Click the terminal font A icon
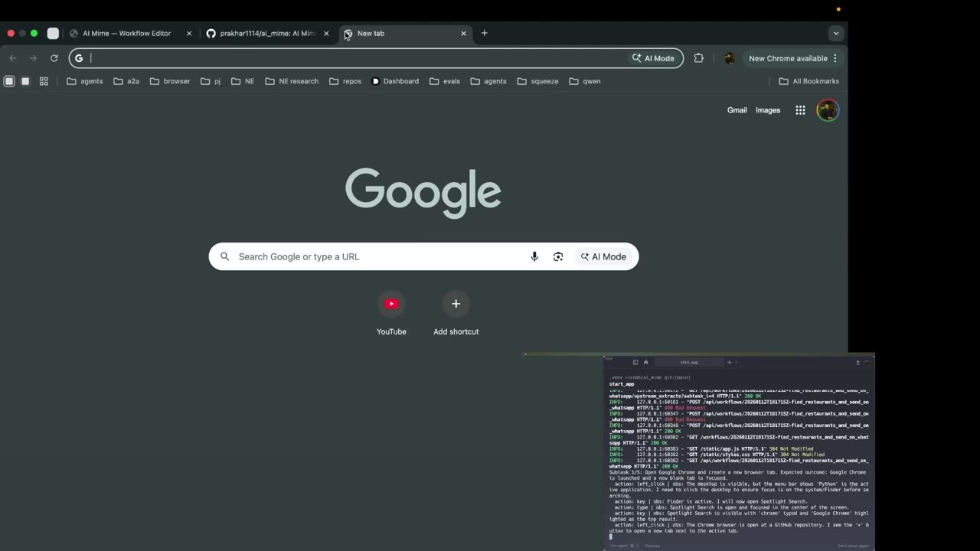Screen dimensions: 980x551 point(645,362)
